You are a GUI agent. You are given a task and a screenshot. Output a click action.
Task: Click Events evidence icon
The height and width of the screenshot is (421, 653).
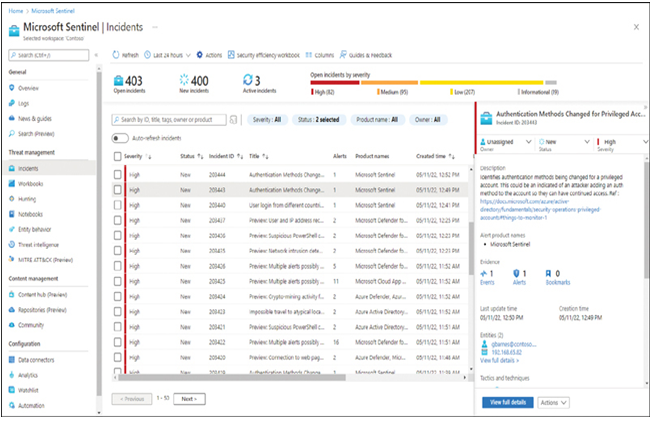pos(484,274)
